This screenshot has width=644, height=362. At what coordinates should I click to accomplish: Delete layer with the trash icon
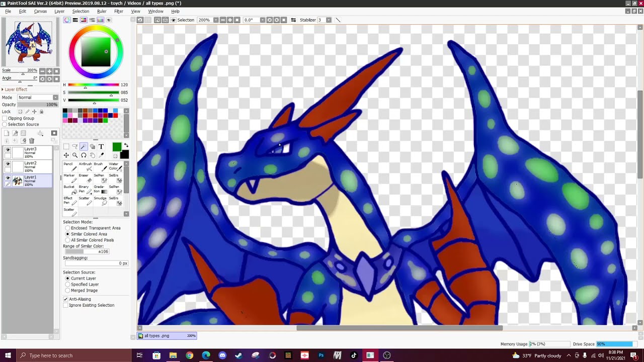pyautogui.click(x=31, y=141)
